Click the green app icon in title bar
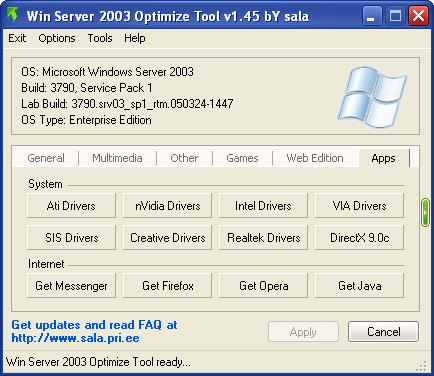The image size is (434, 376). pyautogui.click(x=12, y=15)
